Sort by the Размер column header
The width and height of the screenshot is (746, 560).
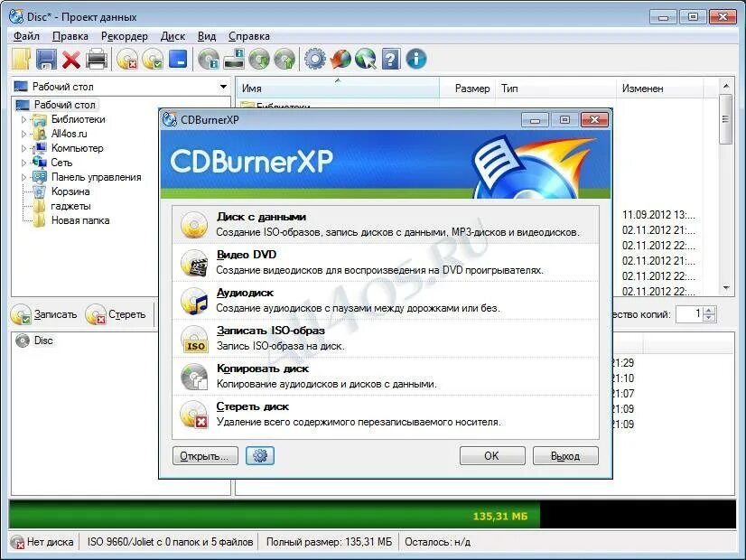[x=467, y=89]
